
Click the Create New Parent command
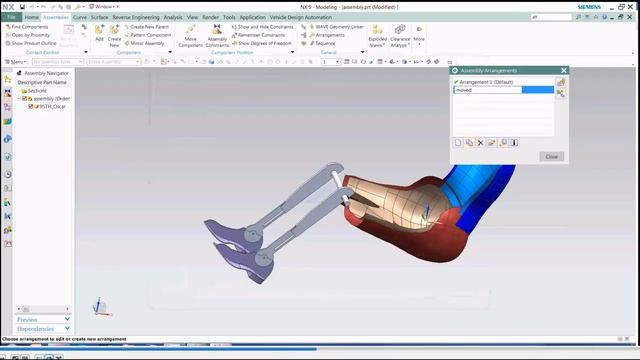coord(147,27)
